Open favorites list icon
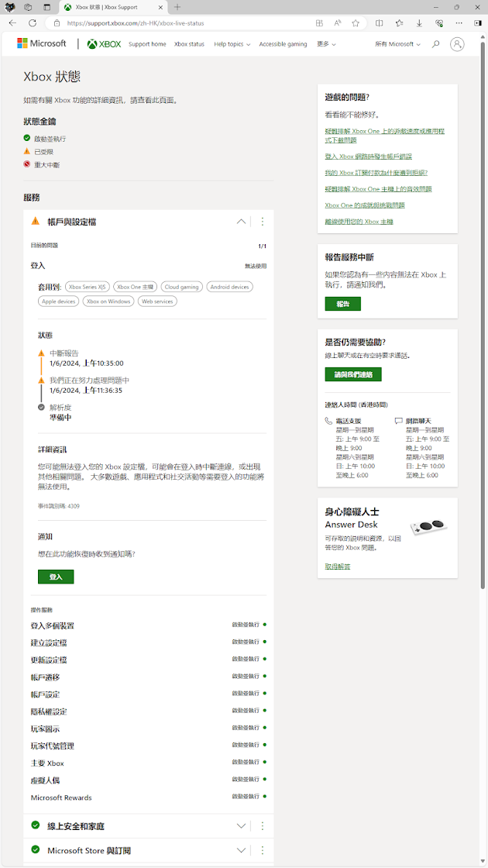The width and height of the screenshot is (488, 868). [400, 23]
